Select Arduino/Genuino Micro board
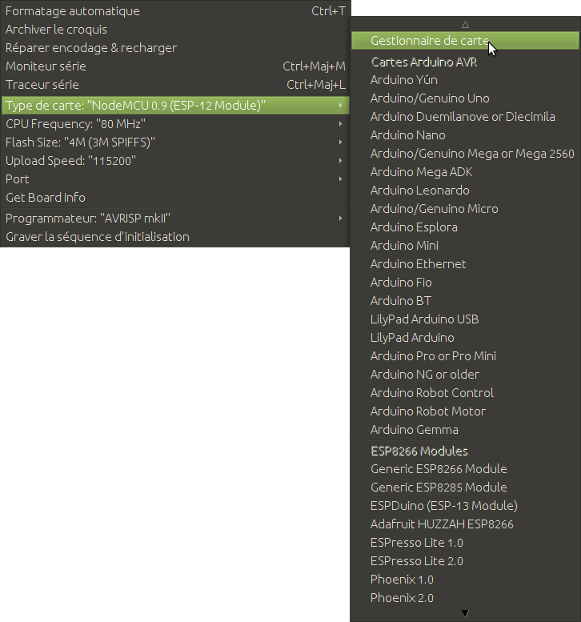The width and height of the screenshot is (581, 622). point(465,209)
